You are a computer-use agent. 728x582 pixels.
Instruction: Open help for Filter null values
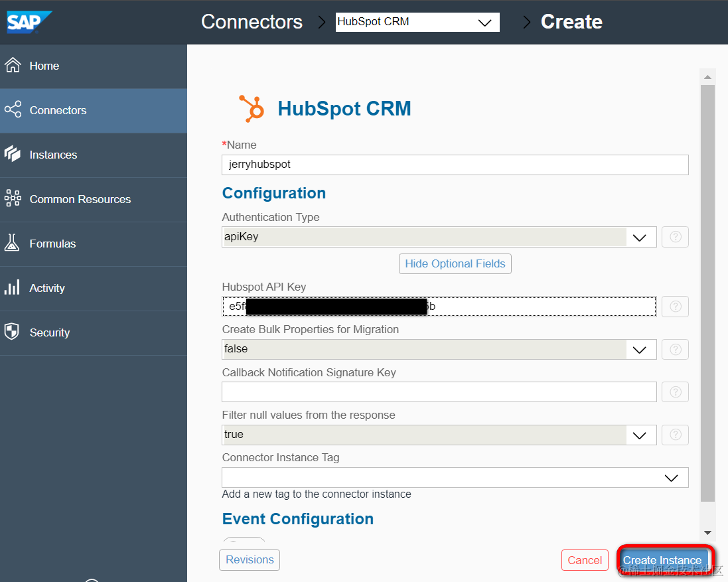675,435
